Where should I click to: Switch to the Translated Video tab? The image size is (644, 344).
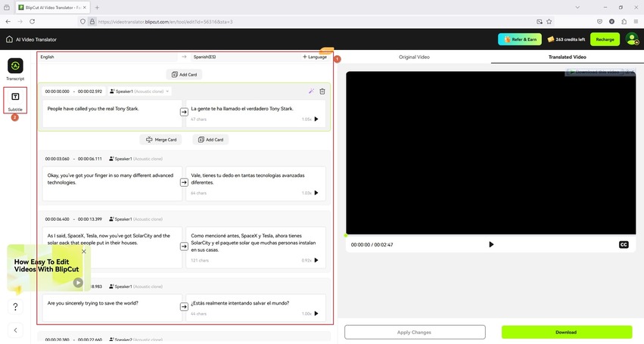[x=567, y=57]
